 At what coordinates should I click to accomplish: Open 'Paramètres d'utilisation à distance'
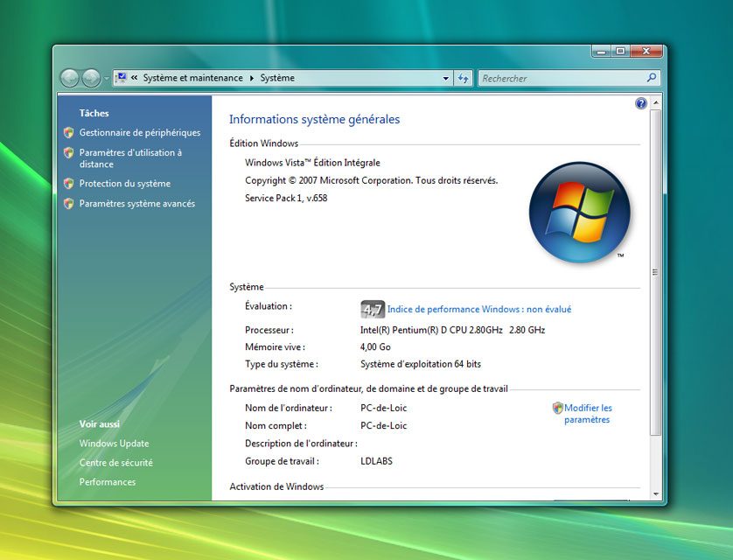[x=130, y=158]
